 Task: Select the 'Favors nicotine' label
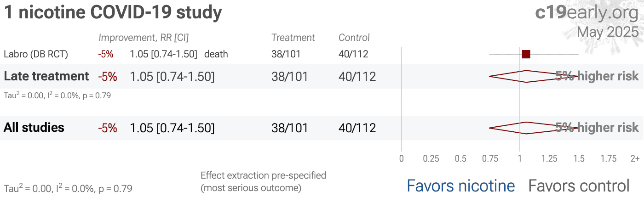(461, 186)
